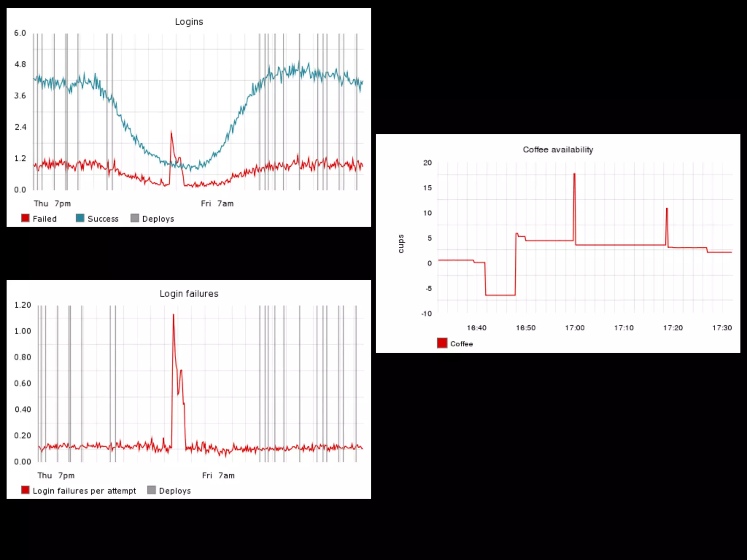Click Thu 7pm label in Login failures chart
The image size is (747, 560).
point(56,476)
